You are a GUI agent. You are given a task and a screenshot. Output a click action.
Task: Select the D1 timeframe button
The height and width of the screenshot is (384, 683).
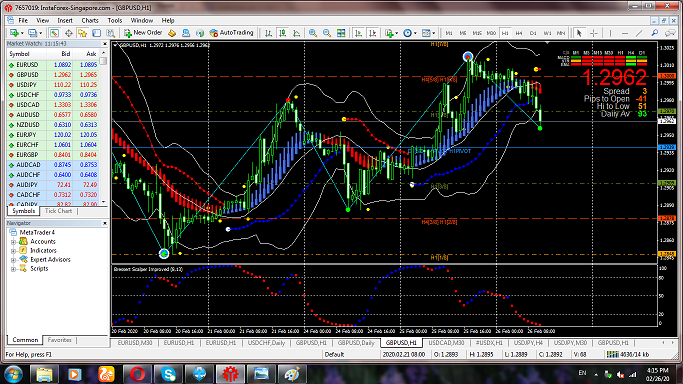(533, 33)
